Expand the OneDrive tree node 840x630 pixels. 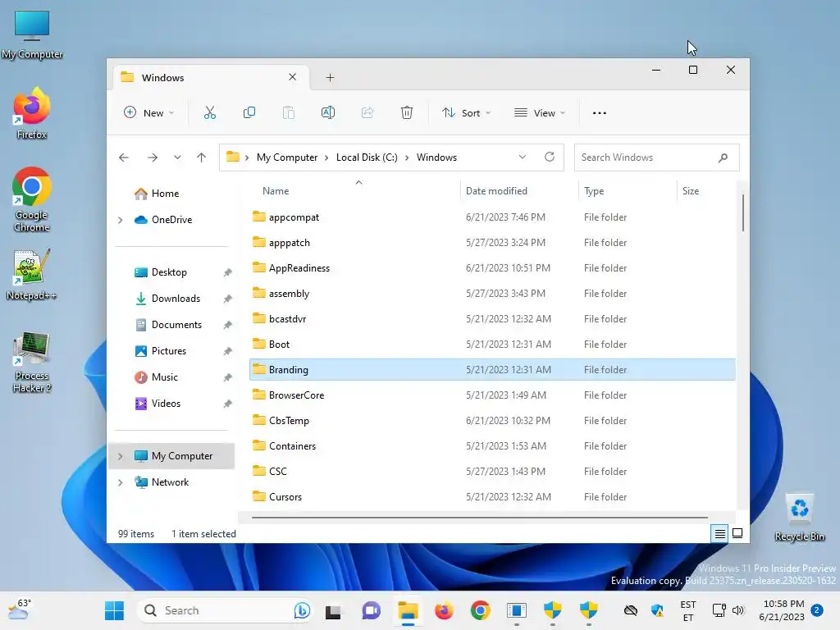[x=121, y=220]
